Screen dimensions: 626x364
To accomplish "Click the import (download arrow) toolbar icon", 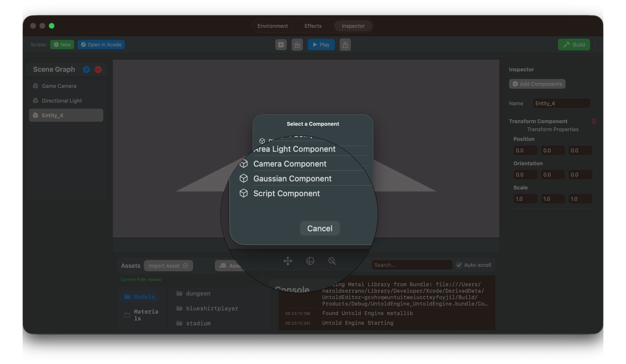I will pos(297,45).
